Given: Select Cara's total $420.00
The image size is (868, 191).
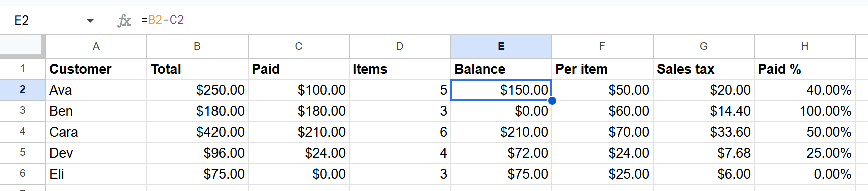Looking at the screenshot, I should pyautogui.click(x=197, y=132).
